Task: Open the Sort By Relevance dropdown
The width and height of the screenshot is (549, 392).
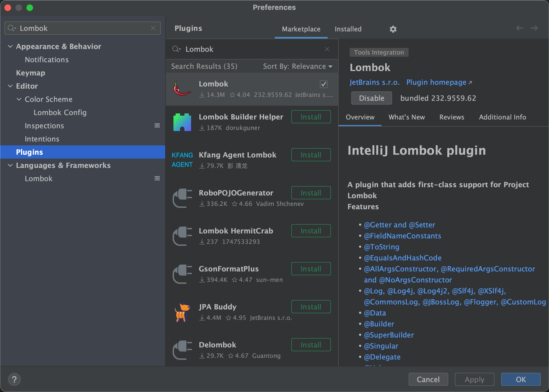Action: (298, 66)
